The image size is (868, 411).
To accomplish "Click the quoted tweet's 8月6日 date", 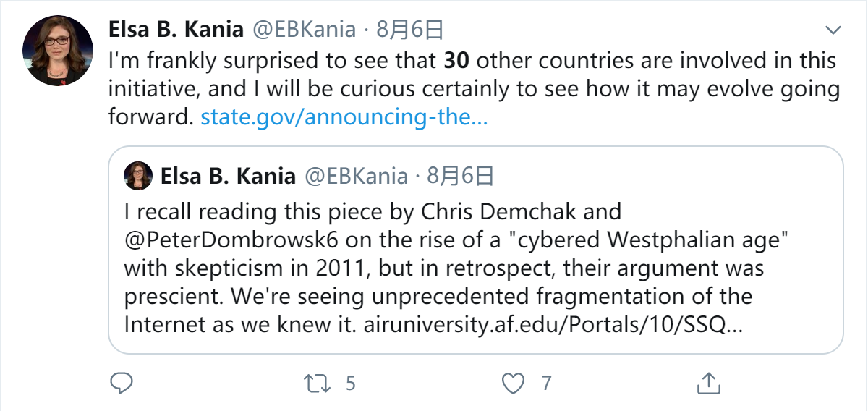I will 461,176.
